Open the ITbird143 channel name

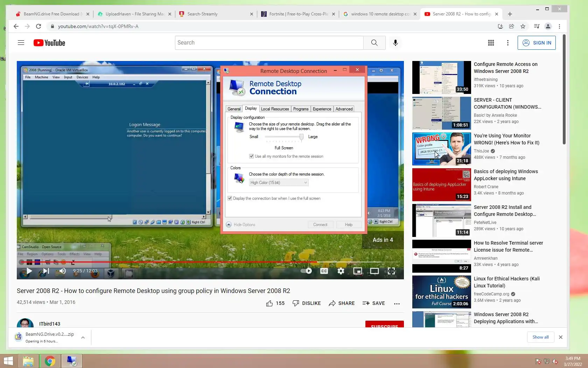pos(50,324)
